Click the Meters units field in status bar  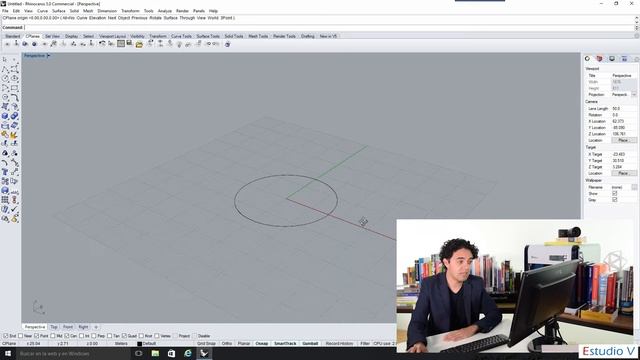(121, 344)
